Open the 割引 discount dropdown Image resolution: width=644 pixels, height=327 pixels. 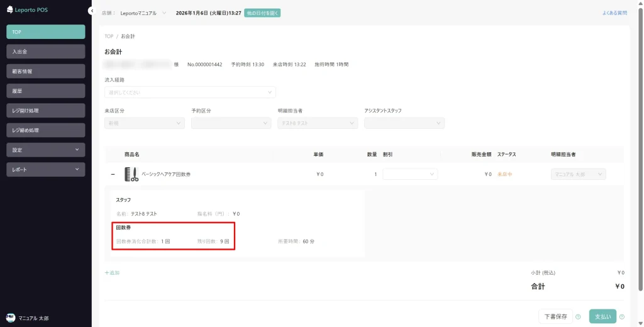point(410,174)
